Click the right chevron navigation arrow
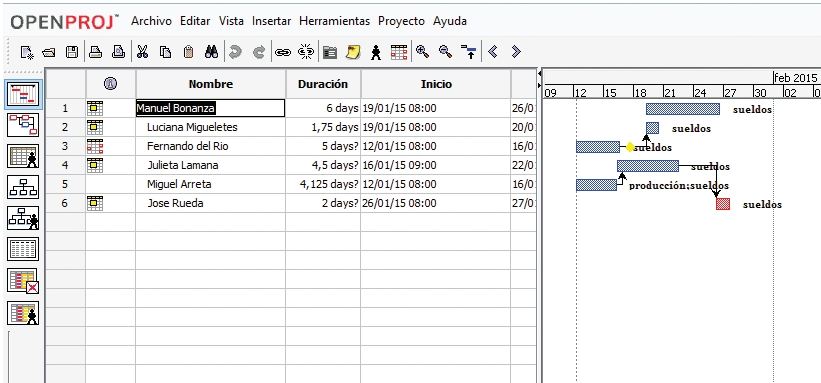Viewport: 821px width, 383px height. 516,51
